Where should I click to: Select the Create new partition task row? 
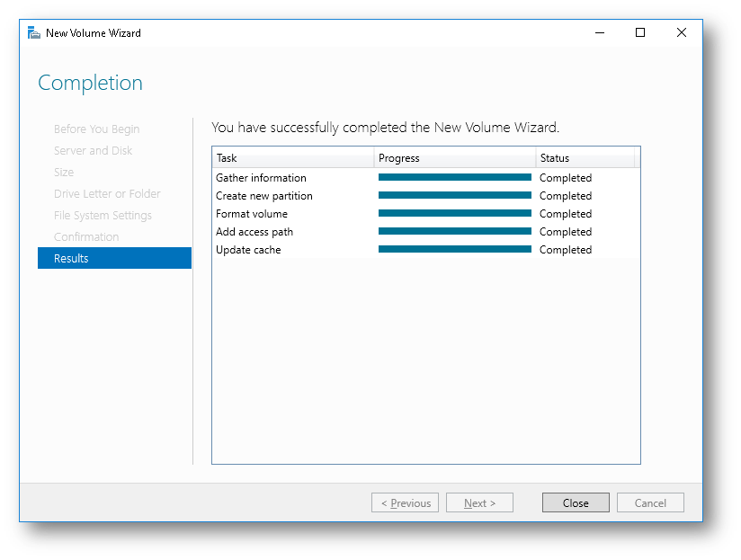pos(265,195)
